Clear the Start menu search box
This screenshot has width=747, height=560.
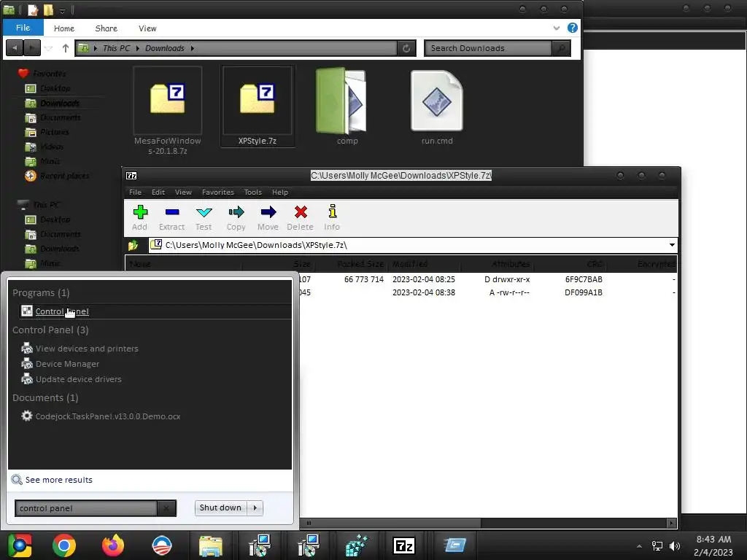[x=166, y=508]
